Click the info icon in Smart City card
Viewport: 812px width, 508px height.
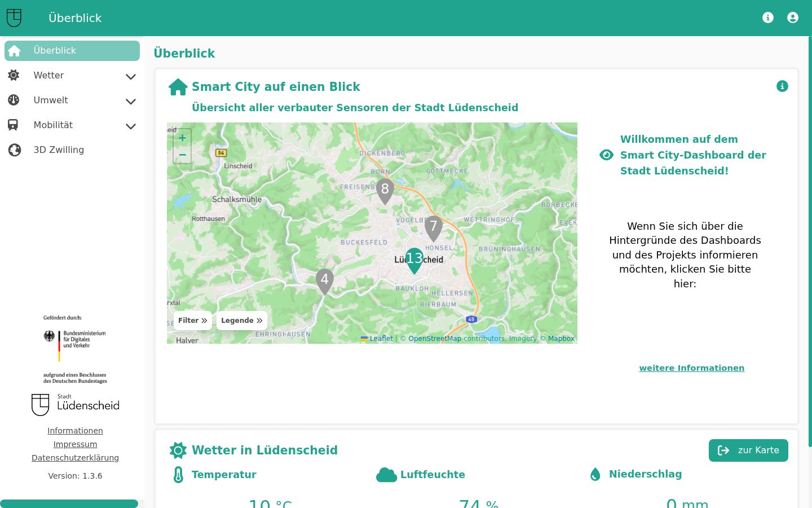782,86
